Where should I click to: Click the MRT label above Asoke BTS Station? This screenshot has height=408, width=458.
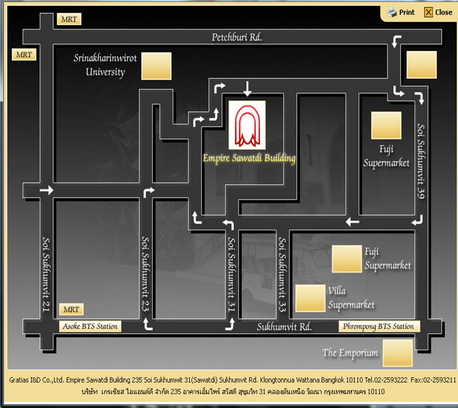(71, 309)
